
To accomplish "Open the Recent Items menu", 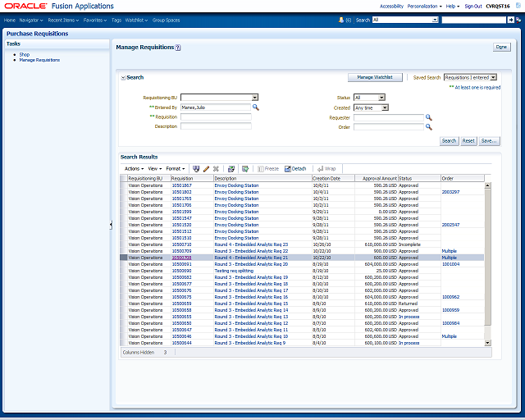I will (63, 20).
